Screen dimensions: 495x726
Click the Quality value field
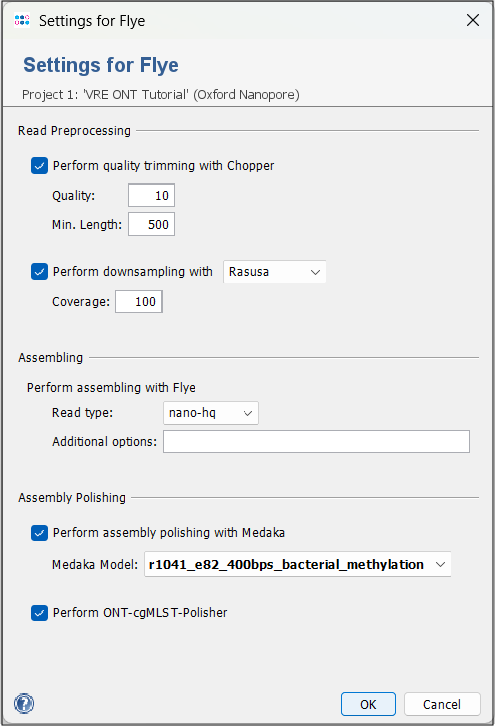point(151,195)
